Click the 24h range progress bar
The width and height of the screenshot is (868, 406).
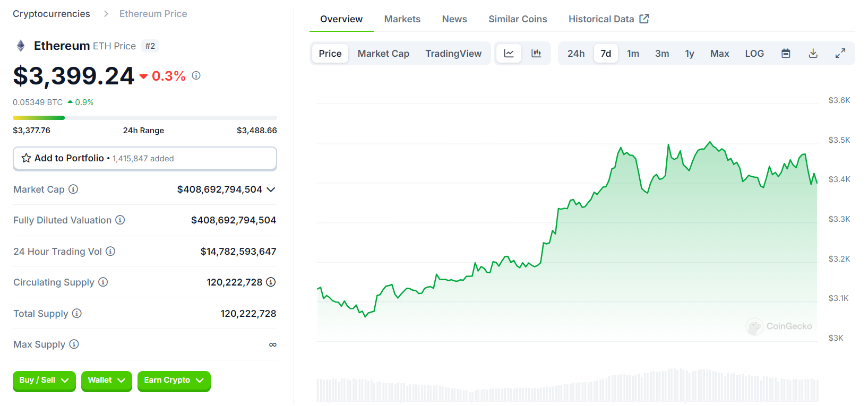pos(145,118)
